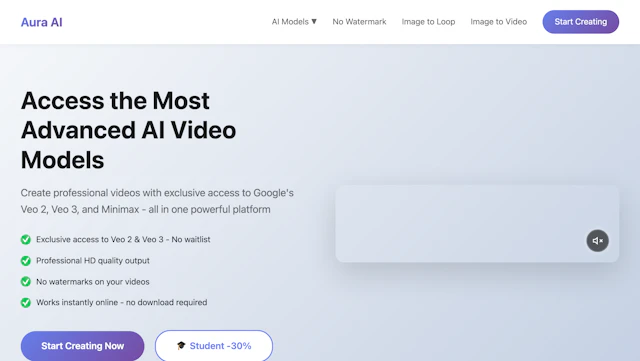Unmute the hero video with the speaker icon

598,241
